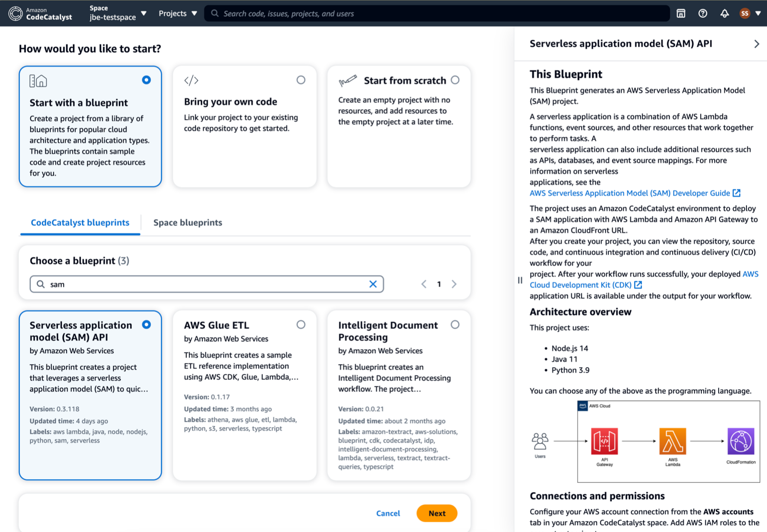This screenshot has height=532, width=767.
Task: Collapse the SAM API details panel chevron
Action: pos(756,44)
